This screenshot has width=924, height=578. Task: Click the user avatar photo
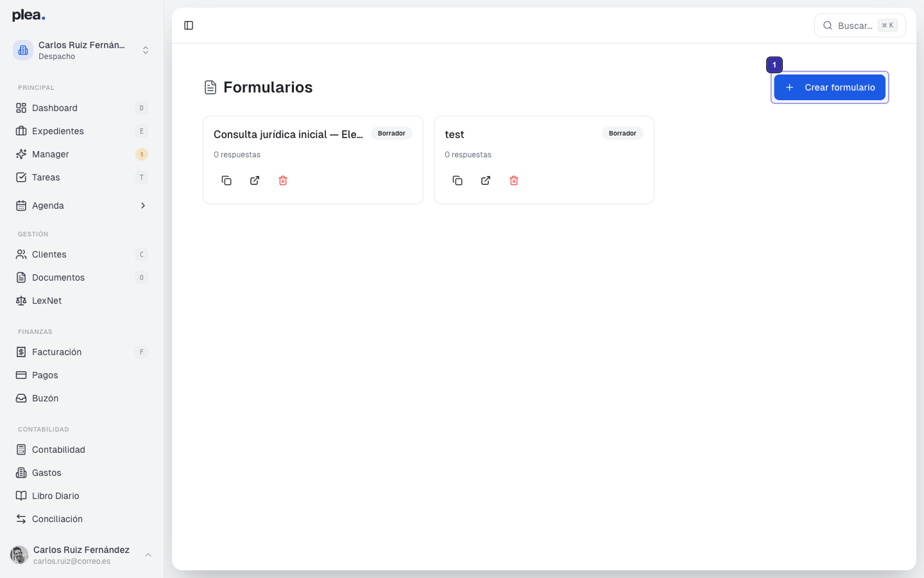[x=19, y=555]
